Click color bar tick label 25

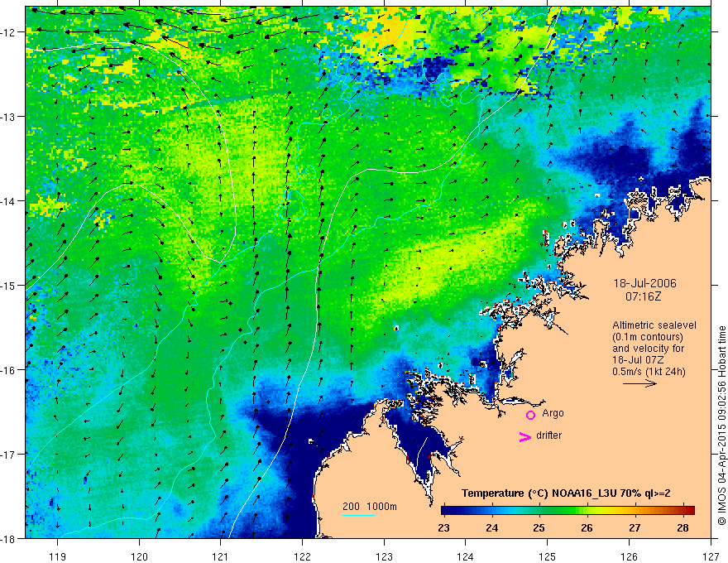[539, 528]
